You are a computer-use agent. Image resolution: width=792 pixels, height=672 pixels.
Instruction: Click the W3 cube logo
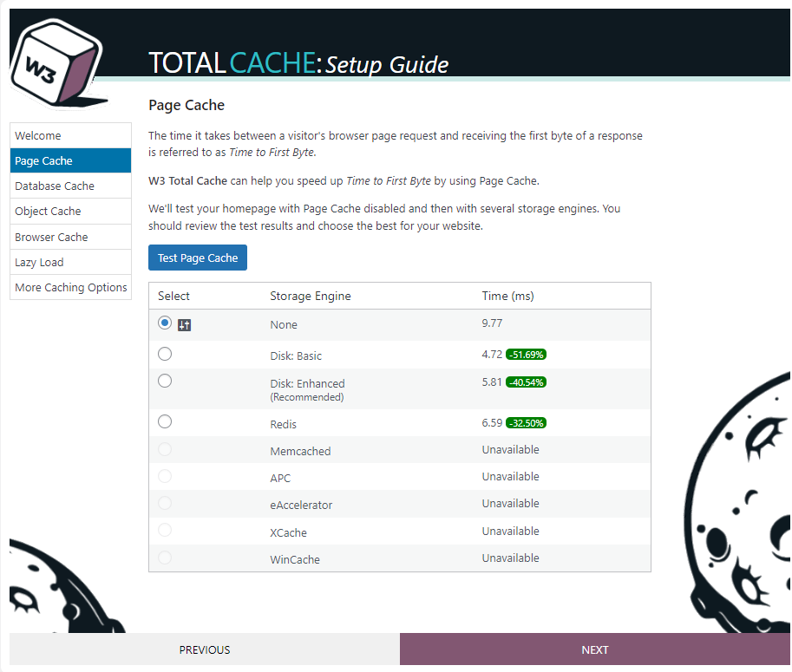point(57,63)
